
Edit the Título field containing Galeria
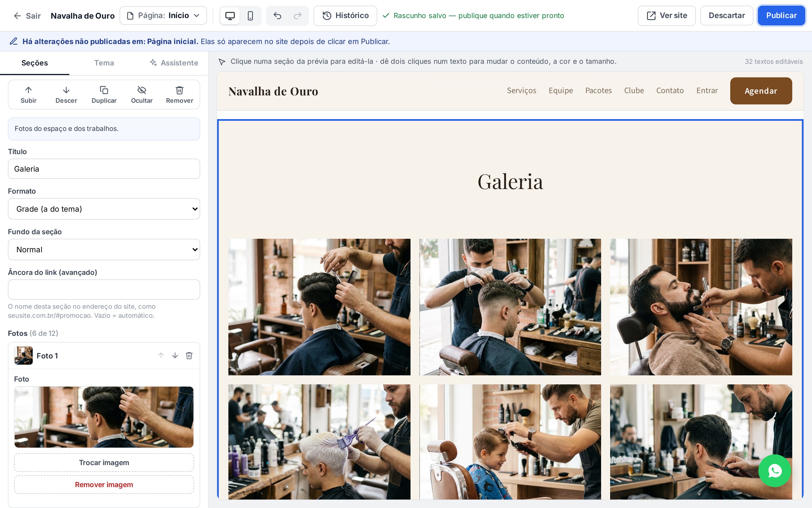point(104,169)
